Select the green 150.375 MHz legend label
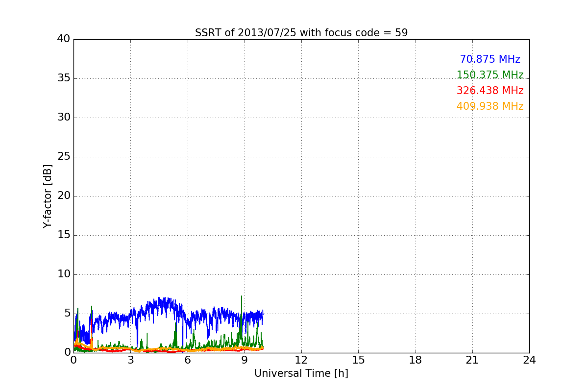This screenshot has height=392, width=588. (x=490, y=75)
